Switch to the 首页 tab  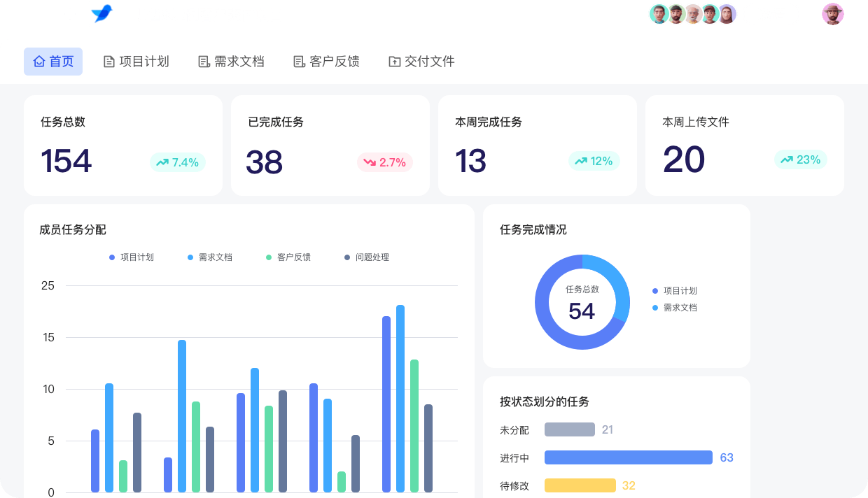pyautogui.click(x=53, y=62)
